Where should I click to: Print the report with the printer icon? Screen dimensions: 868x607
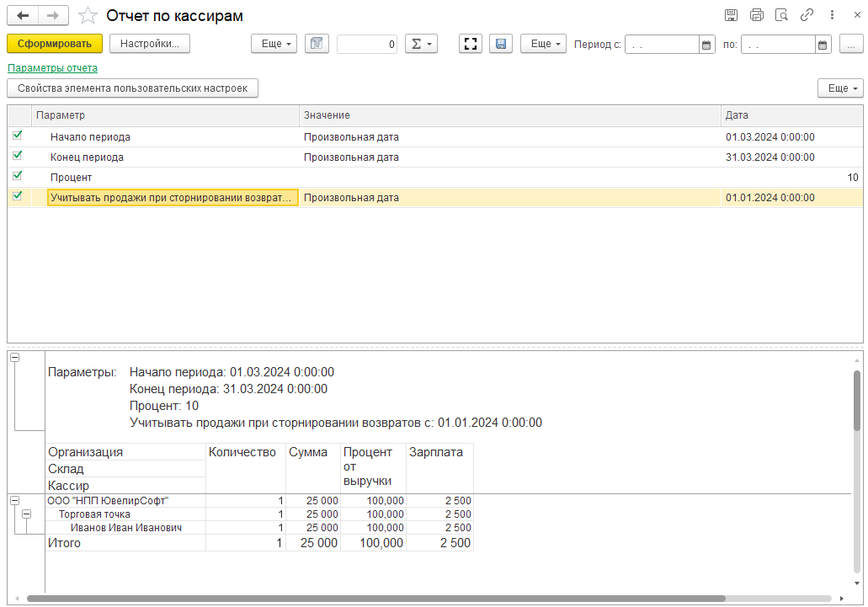click(x=756, y=15)
